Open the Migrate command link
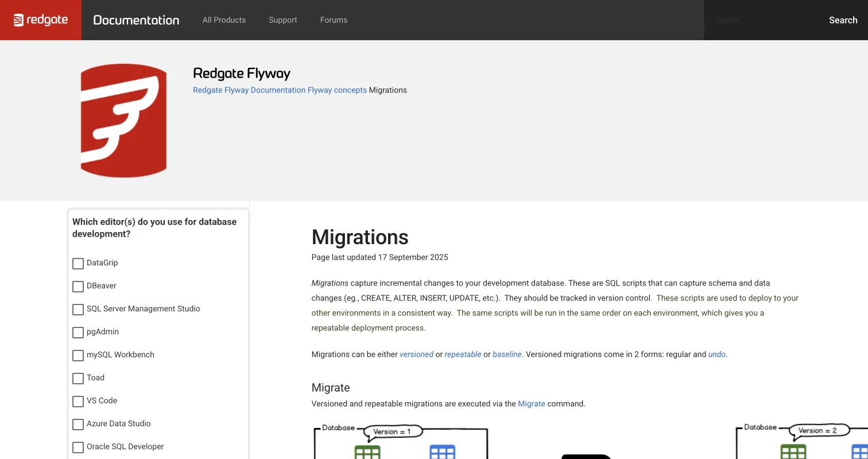The width and height of the screenshot is (868, 459). 532,404
